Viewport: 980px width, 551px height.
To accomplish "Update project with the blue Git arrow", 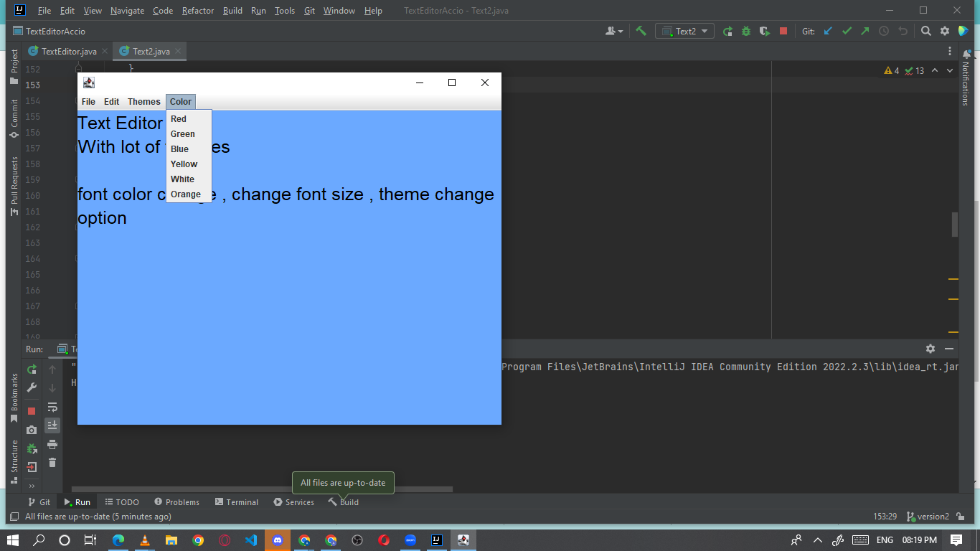I will 827,31.
